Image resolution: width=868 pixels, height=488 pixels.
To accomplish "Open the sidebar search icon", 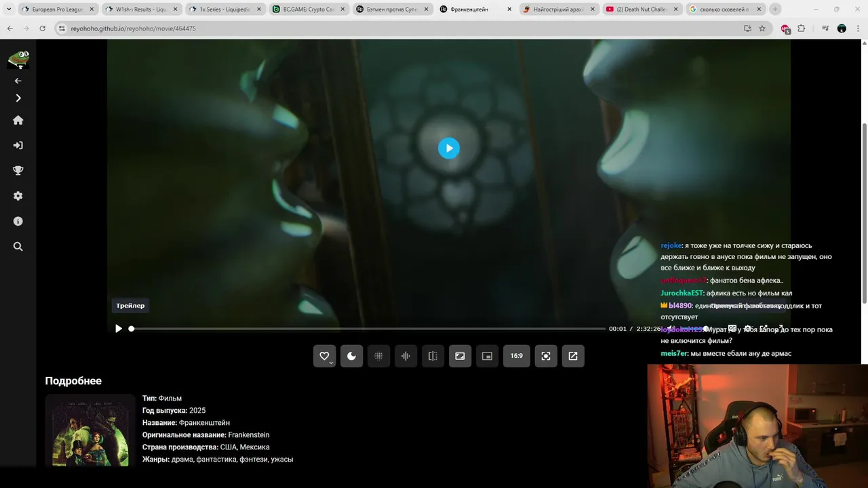I will tap(18, 247).
